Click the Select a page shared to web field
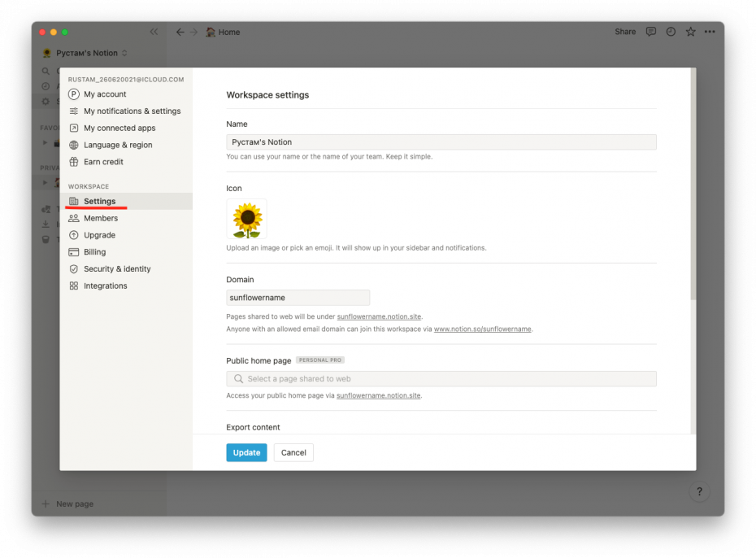Image resolution: width=756 pixels, height=558 pixels. point(441,378)
